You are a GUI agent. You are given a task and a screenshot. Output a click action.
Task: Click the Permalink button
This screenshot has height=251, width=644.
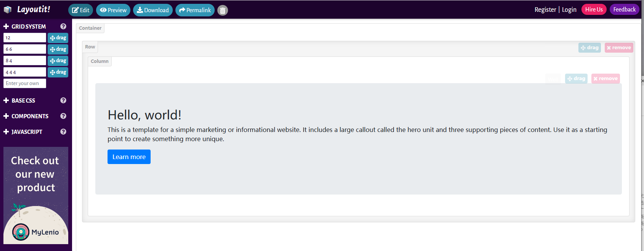(x=195, y=10)
